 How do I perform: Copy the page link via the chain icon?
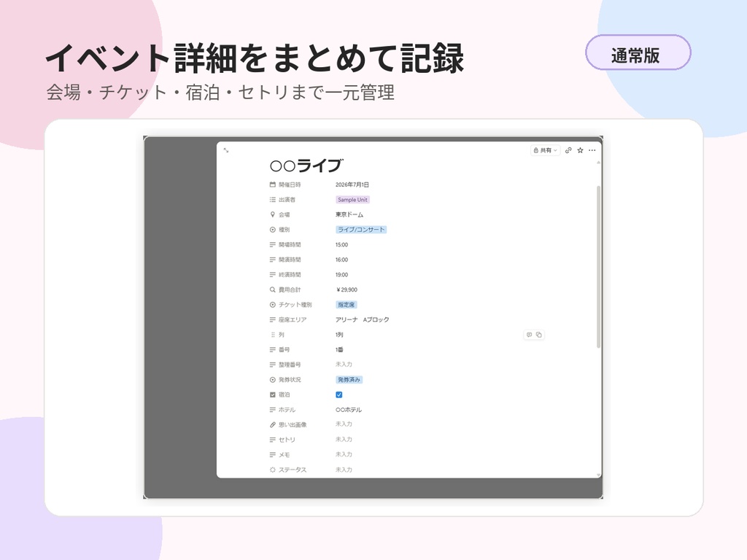pyautogui.click(x=568, y=150)
